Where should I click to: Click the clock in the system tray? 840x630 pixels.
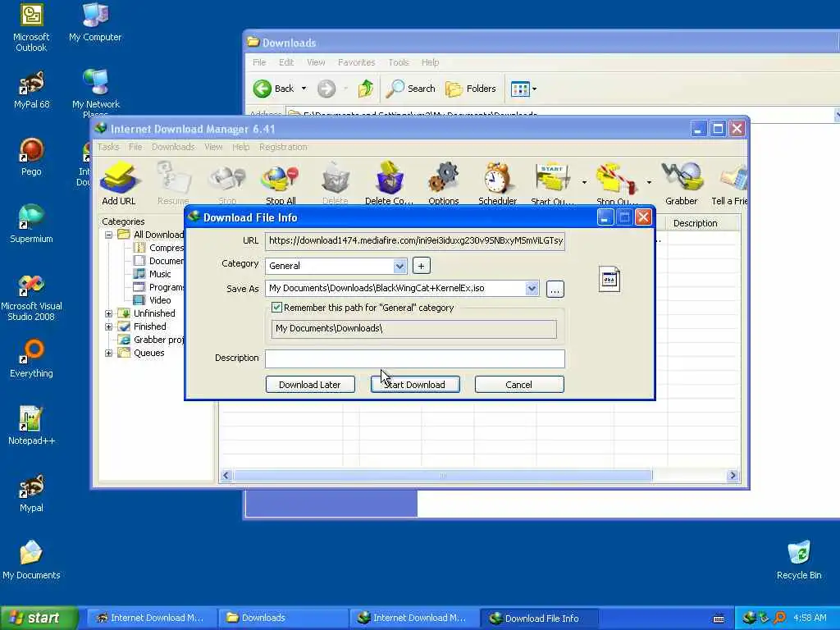(x=810, y=618)
